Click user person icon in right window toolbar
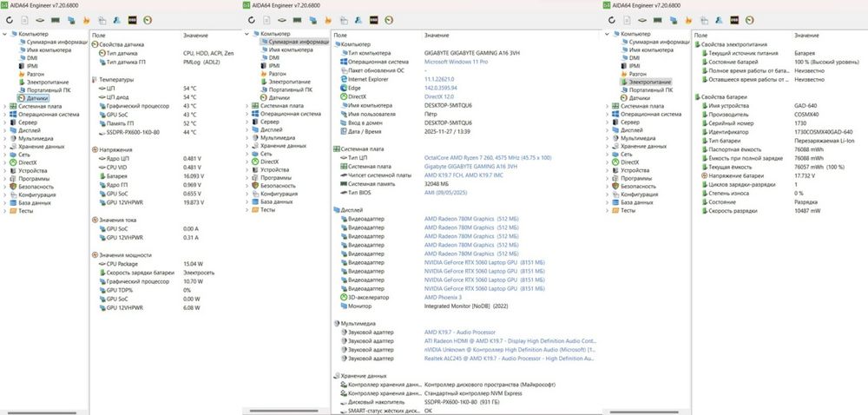This screenshot has width=868, height=415. click(719, 20)
